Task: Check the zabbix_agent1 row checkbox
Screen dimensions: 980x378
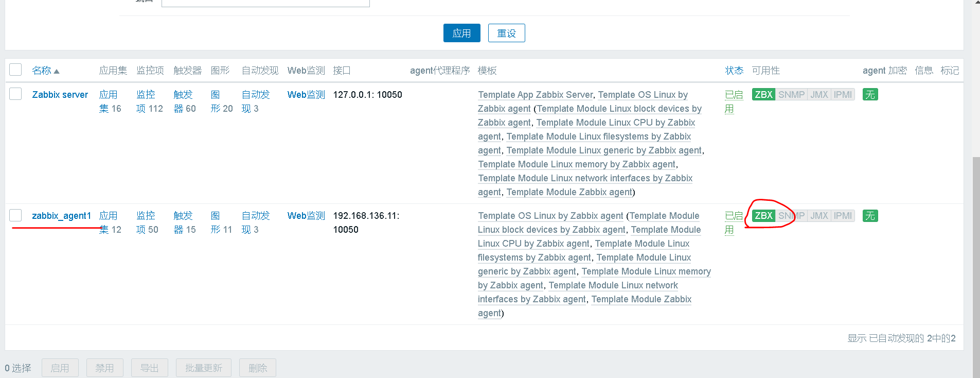Action: tap(15, 215)
